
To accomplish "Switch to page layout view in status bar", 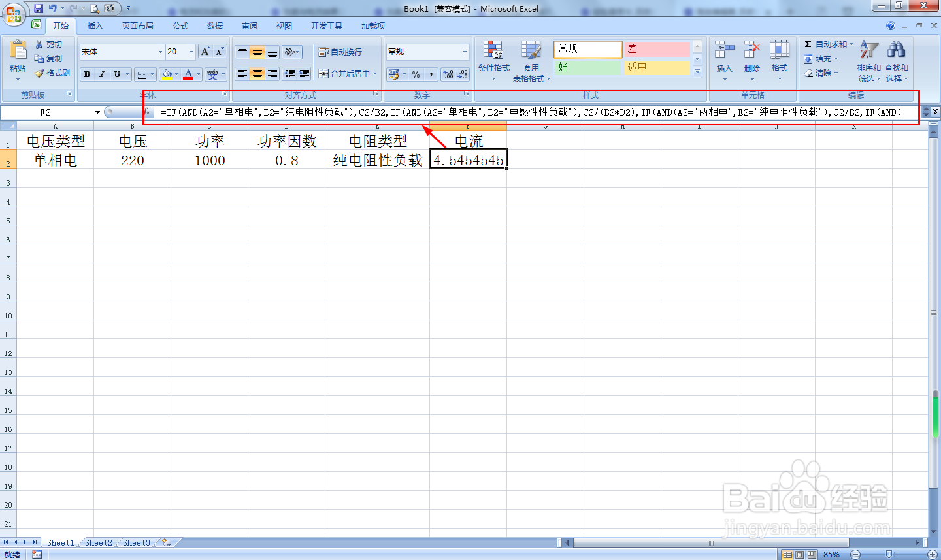I will (799, 555).
